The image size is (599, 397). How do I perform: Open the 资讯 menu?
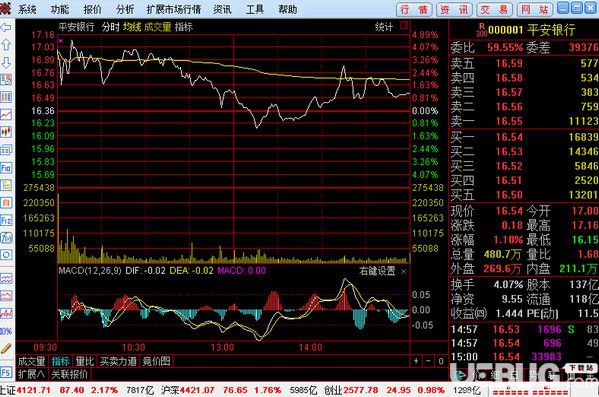pyautogui.click(x=222, y=10)
